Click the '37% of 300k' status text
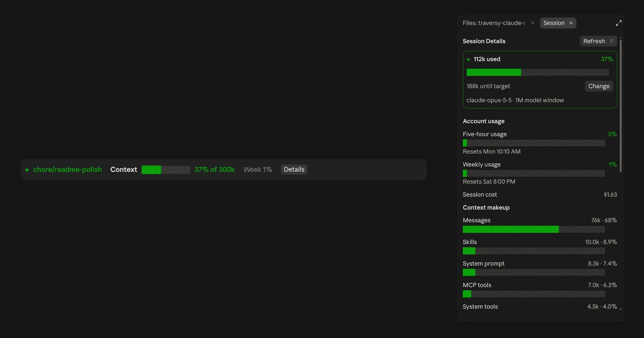The width and height of the screenshot is (644, 338). click(x=214, y=169)
